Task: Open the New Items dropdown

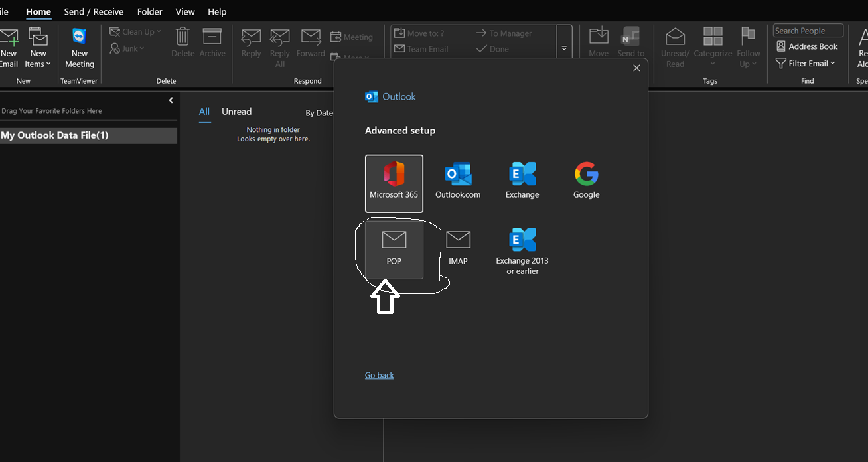Action: (x=38, y=48)
